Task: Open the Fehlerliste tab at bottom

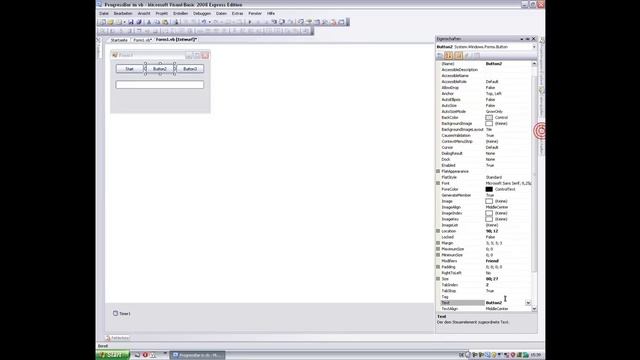Action: (118, 338)
